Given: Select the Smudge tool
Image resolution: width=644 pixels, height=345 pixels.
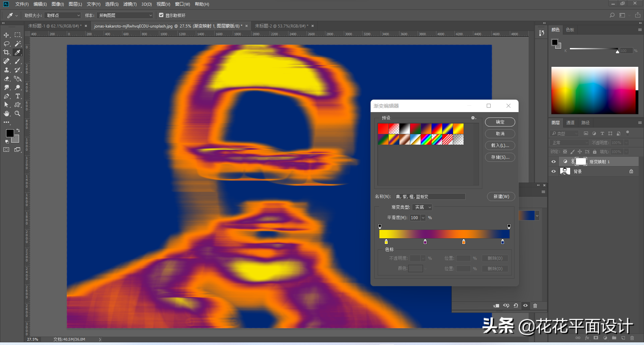Looking at the screenshot, I should 6,87.
